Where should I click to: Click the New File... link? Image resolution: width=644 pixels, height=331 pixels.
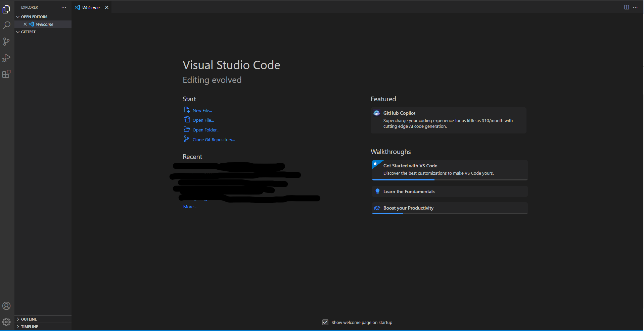(x=202, y=110)
